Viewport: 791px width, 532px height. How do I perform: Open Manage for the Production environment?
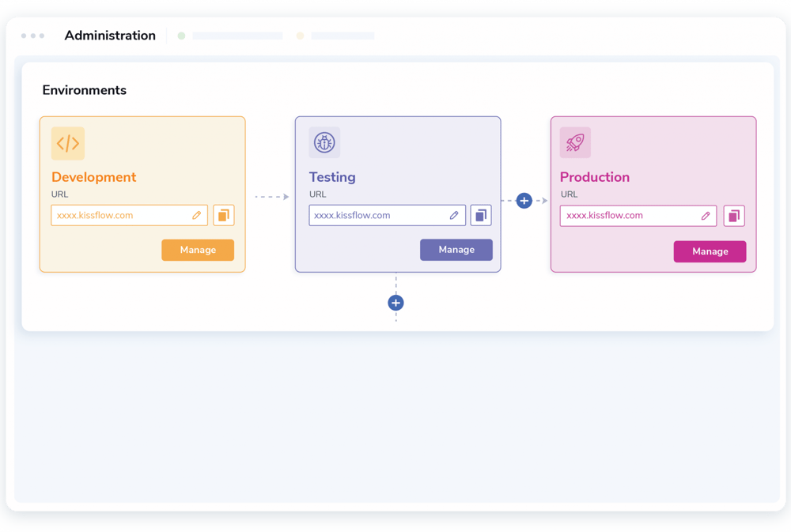pos(710,251)
